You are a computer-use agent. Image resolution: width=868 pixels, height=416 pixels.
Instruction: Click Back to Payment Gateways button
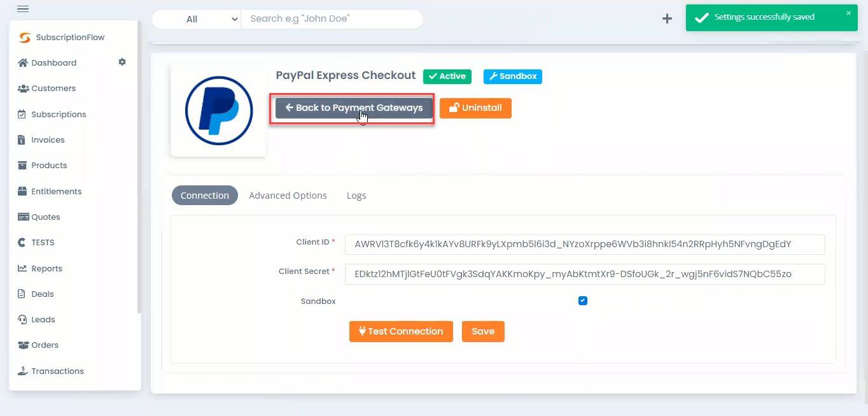(x=354, y=108)
